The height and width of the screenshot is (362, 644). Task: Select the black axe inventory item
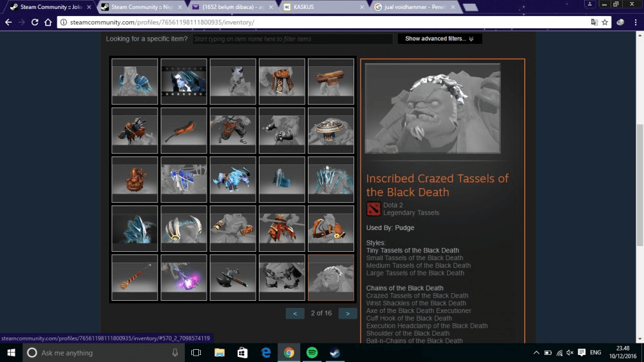233,278
